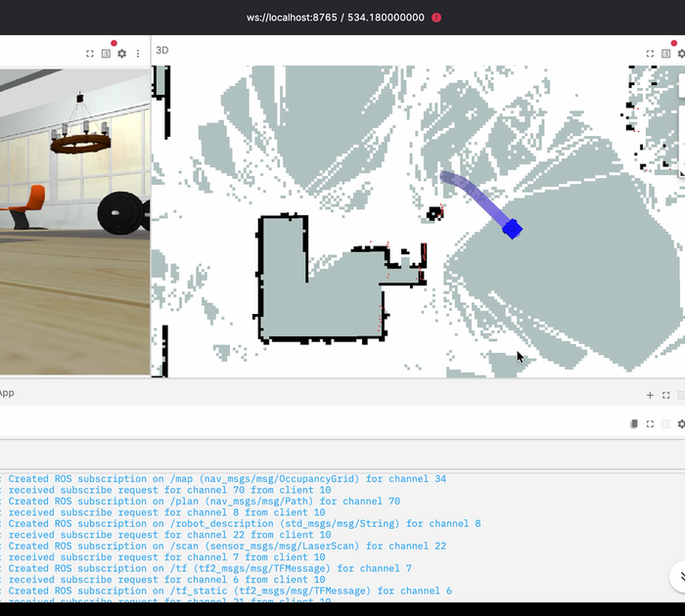Click log line about /tf_static subscription
Viewport: 685px width, 616px height.
point(226,592)
